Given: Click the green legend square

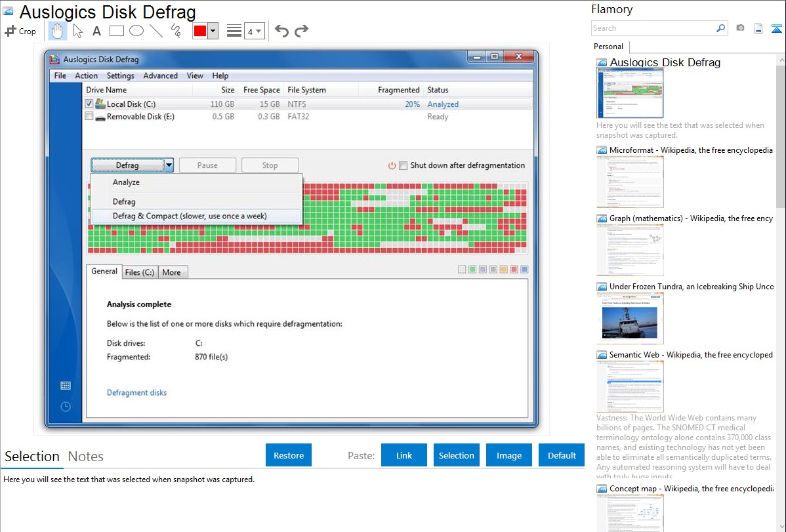Looking at the screenshot, I should tap(472, 269).
